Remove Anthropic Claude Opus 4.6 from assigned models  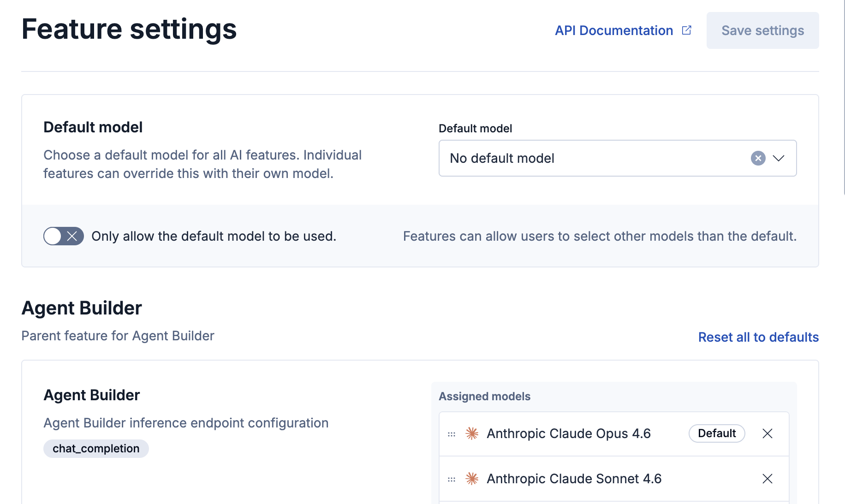tap(768, 433)
